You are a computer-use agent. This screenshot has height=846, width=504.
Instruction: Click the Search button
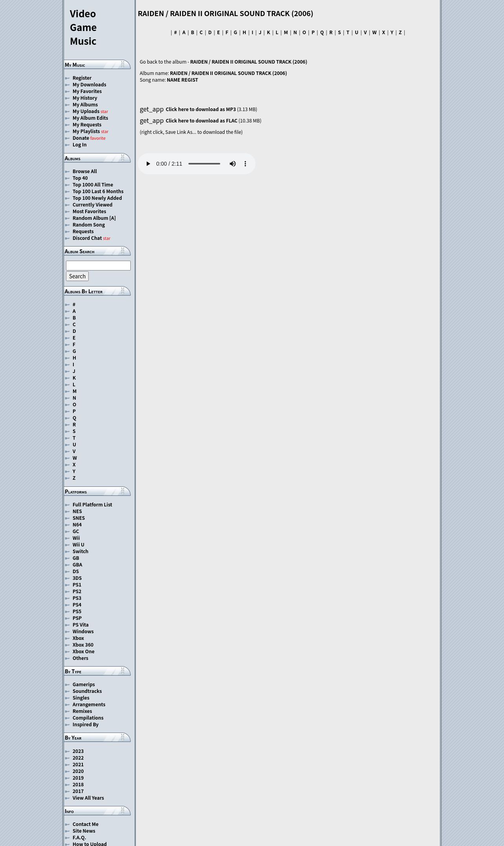77,276
